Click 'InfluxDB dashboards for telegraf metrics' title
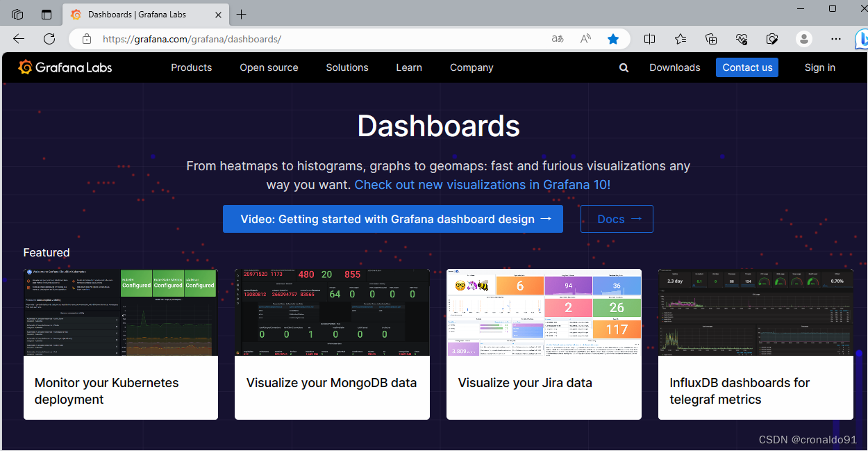This screenshot has height=451, width=868. click(x=740, y=391)
